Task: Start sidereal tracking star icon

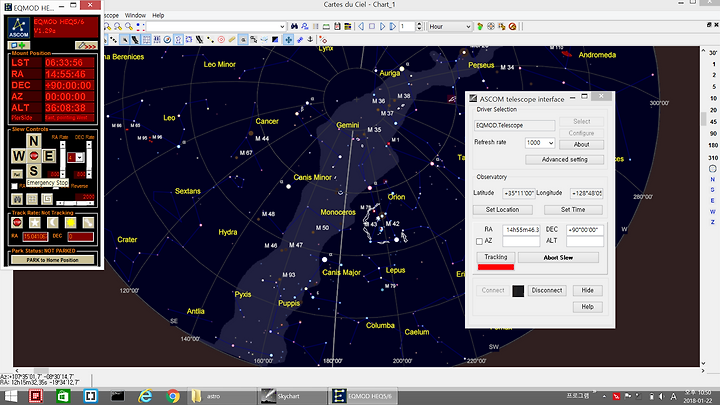Action: coord(35,222)
